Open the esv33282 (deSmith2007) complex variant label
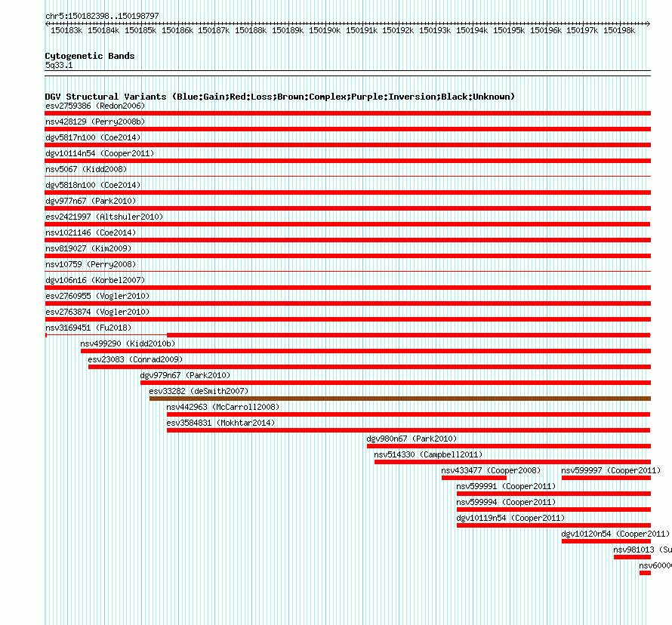Image resolution: width=672 pixels, height=625 pixels. tap(199, 391)
